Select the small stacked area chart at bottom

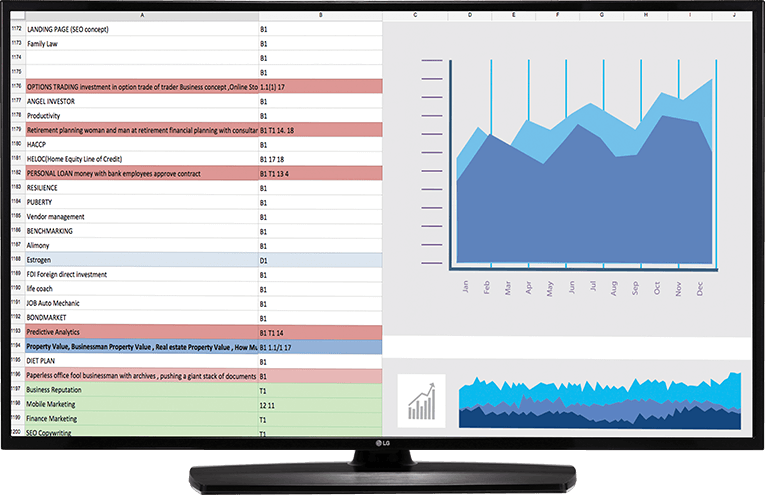point(600,400)
